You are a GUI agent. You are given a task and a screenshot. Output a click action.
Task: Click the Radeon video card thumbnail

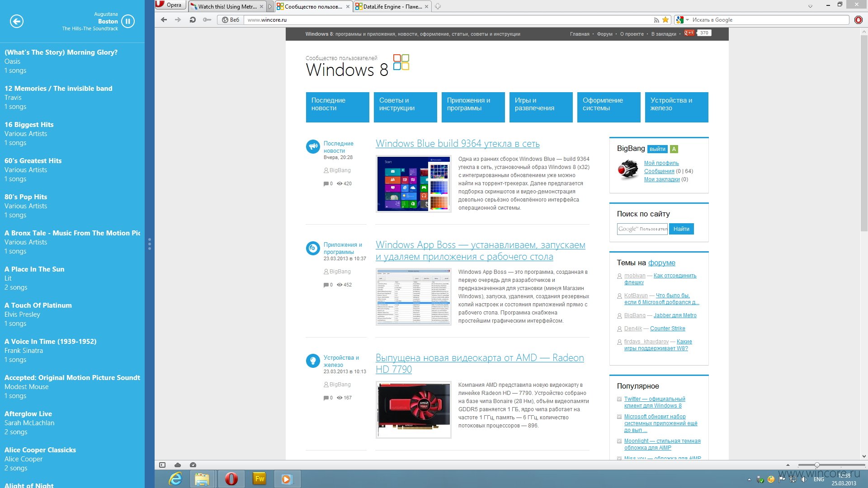click(413, 410)
